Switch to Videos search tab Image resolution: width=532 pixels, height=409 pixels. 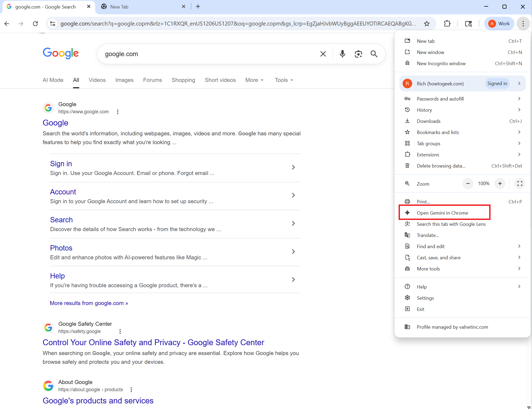(97, 80)
